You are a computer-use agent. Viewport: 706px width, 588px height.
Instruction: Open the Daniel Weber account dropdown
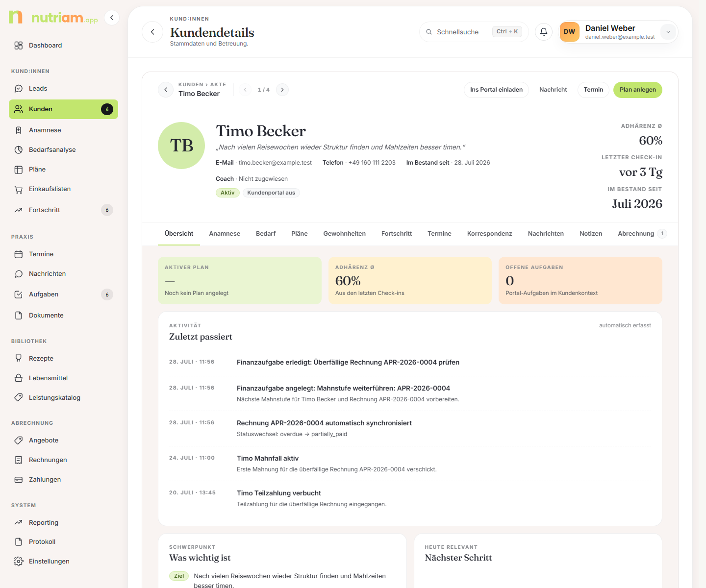(668, 32)
